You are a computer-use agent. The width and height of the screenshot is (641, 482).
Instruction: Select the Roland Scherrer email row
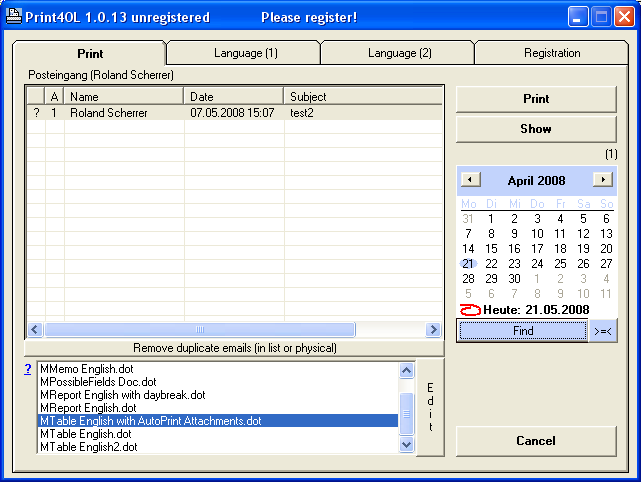tap(235, 113)
